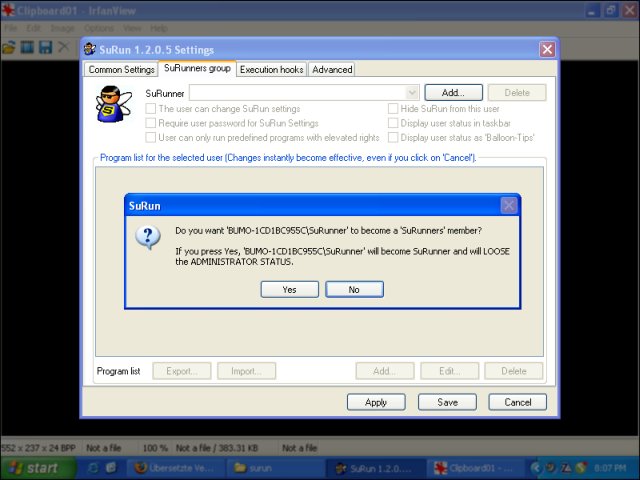
Task: Click the Show Desktop quick launch icon
Action: [x=111, y=468]
